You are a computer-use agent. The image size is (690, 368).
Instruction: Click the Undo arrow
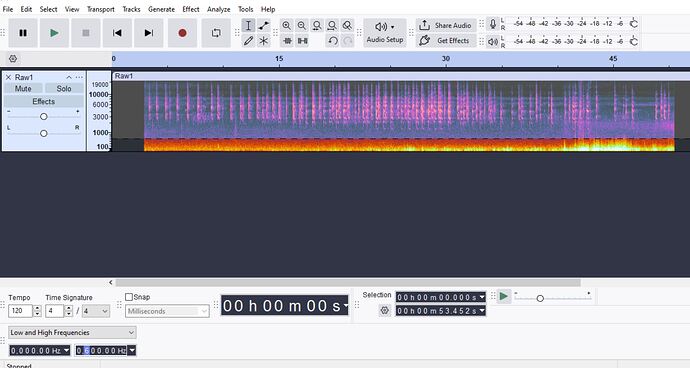point(333,41)
